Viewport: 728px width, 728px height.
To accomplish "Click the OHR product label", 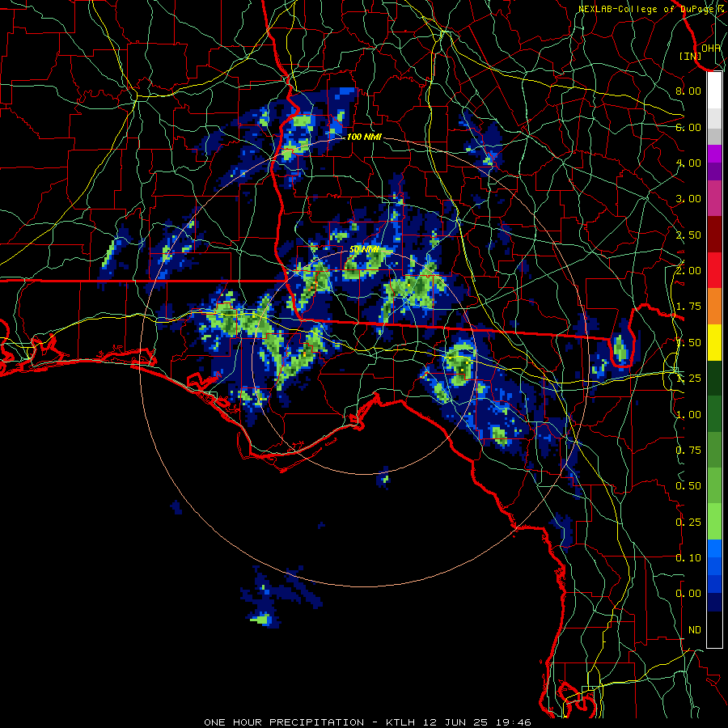I will (x=711, y=48).
